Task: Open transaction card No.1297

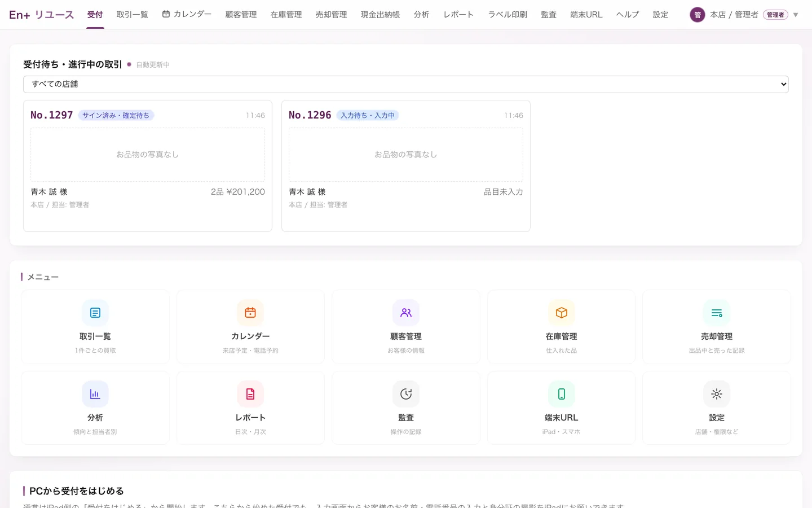Action: pyautogui.click(x=148, y=166)
